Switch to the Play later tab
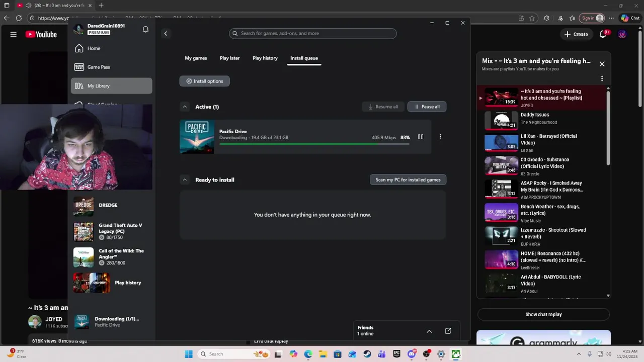 tap(229, 58)
